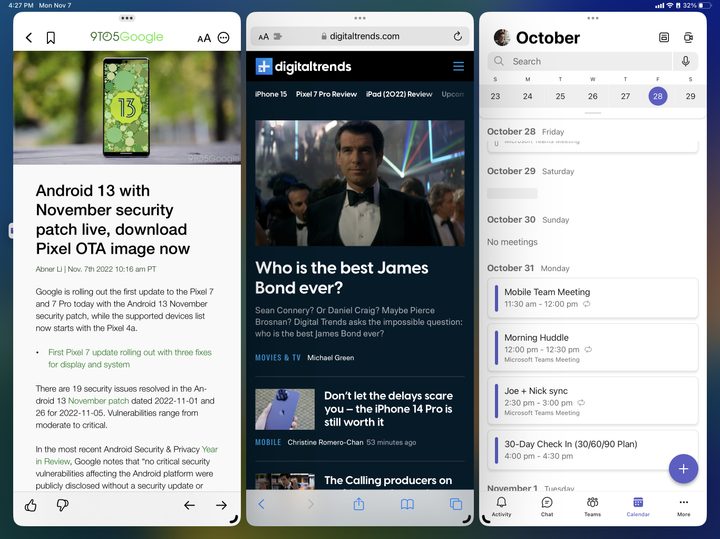
Task: Select highlighted October 28 date
Action: click(658, 96)
